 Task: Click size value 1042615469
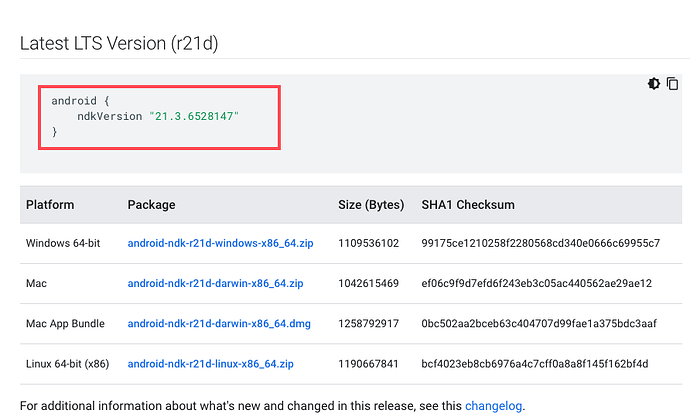368,283
